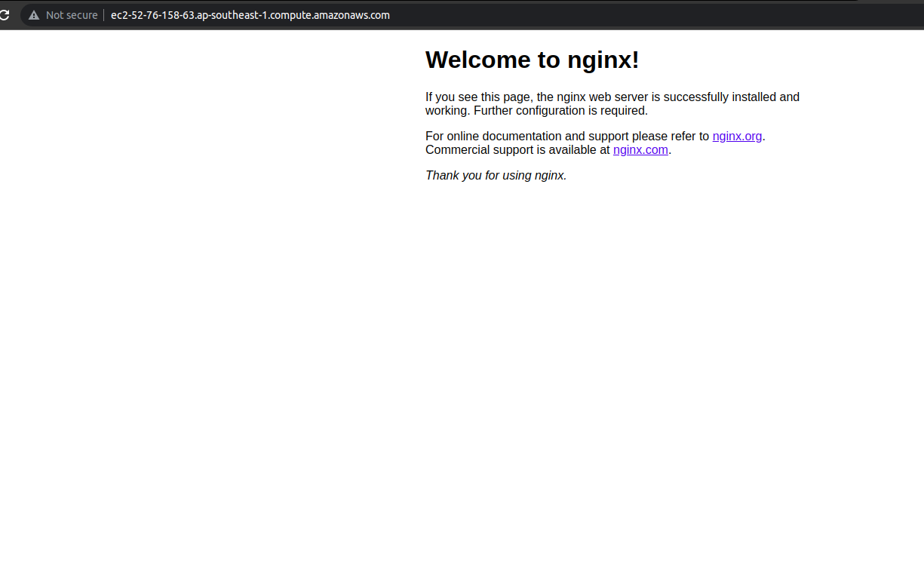Viewport: 924px width, 562px height.
Task: Focus the address bar URL field
Action: [x=475, y=15]
